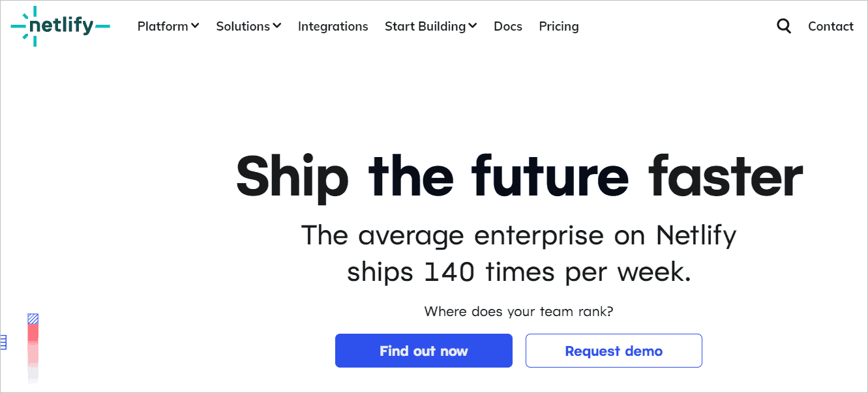Open the Docs navigation item
The width and height of the screenshot is (868, 393).
507,26
